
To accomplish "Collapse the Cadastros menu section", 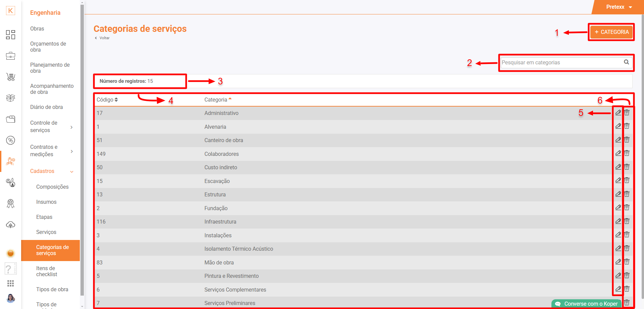I will click(x=71, y=172).
